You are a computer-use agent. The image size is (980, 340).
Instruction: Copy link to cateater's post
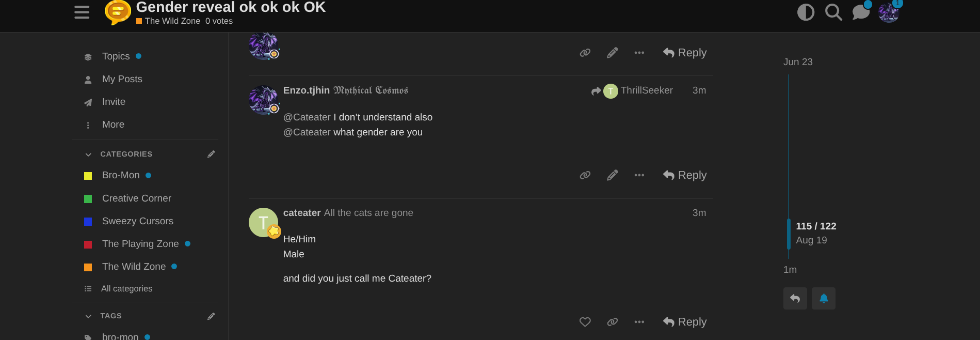coord(612,322)
